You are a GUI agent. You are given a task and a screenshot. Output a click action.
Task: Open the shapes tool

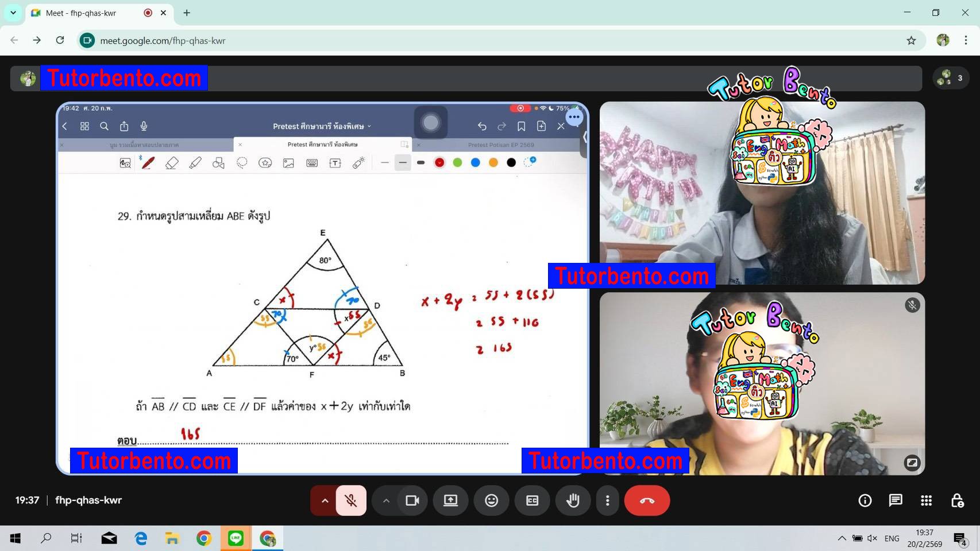(218, 162)
